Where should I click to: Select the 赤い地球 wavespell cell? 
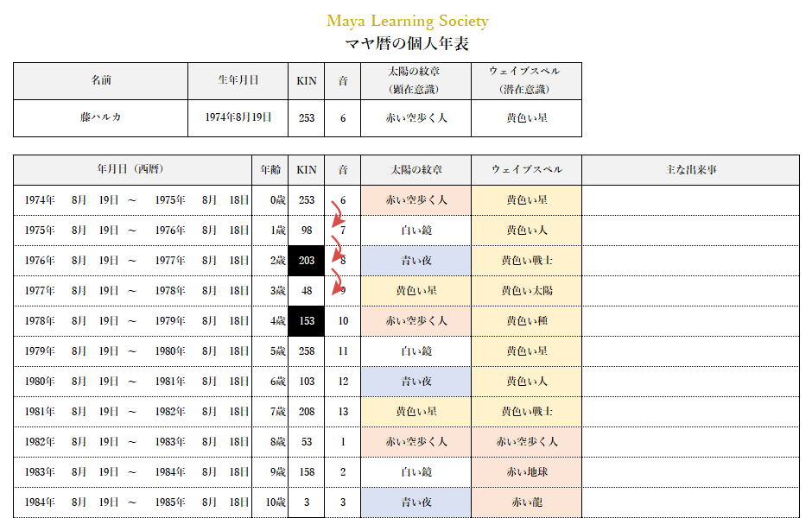[x=526, y=471]
